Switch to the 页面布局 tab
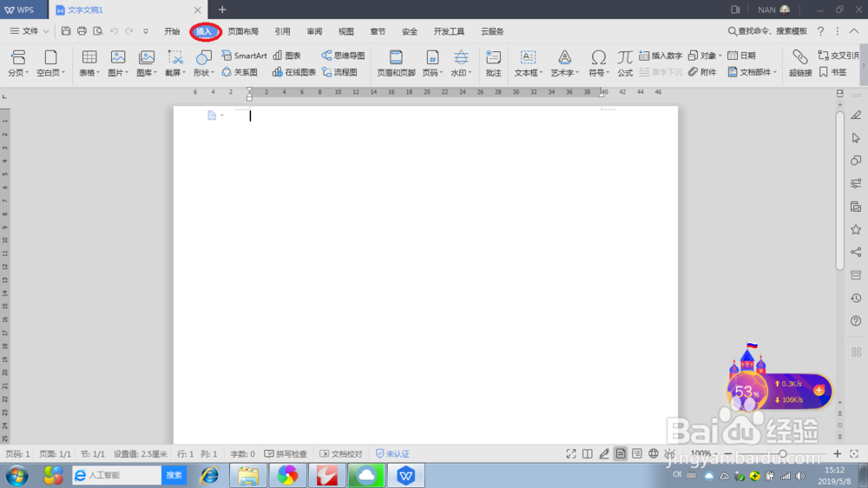Screen dimensions: 868x488 [243, 31]
